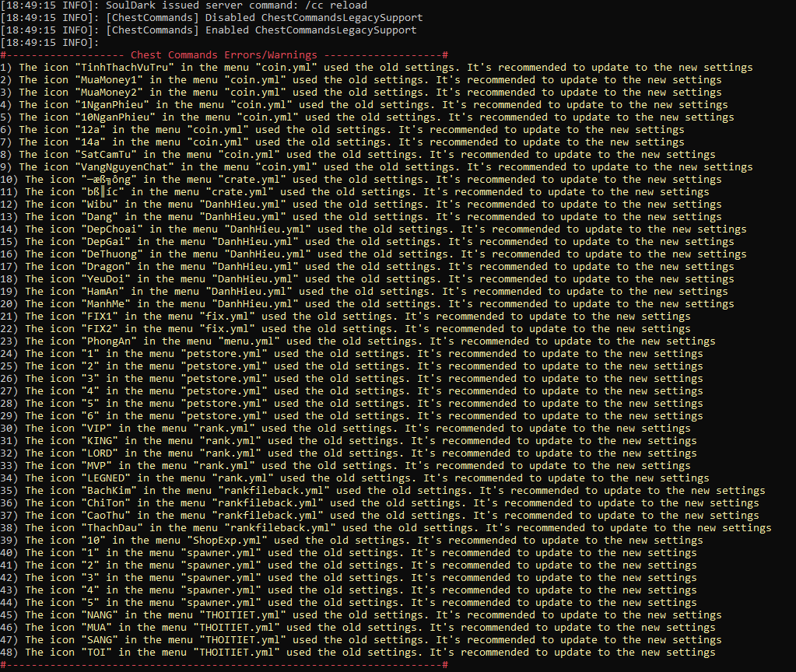
Task: Click THOITIET.yml warning for icon "SANG"
Action: [x=361, y=639]
